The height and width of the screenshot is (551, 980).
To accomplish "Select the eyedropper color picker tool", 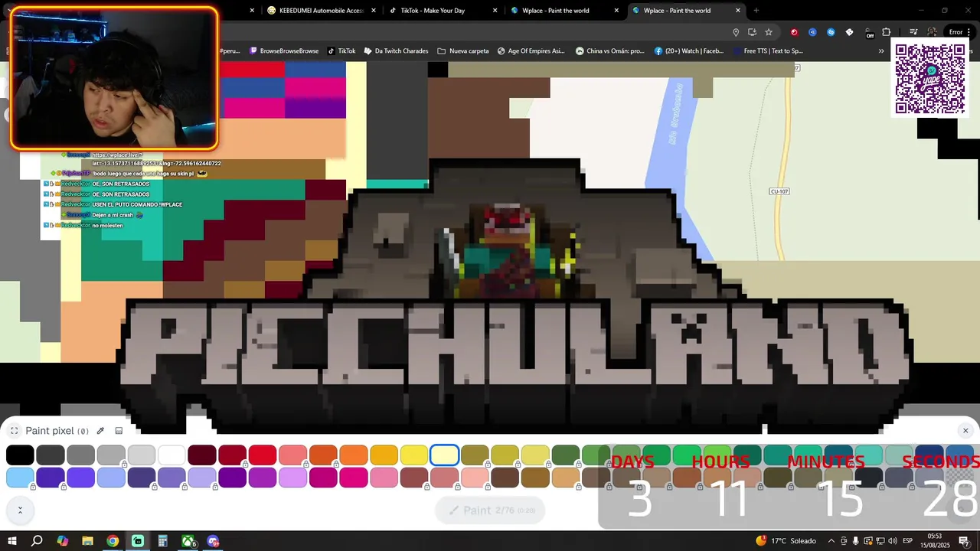I will click(100, 431).
